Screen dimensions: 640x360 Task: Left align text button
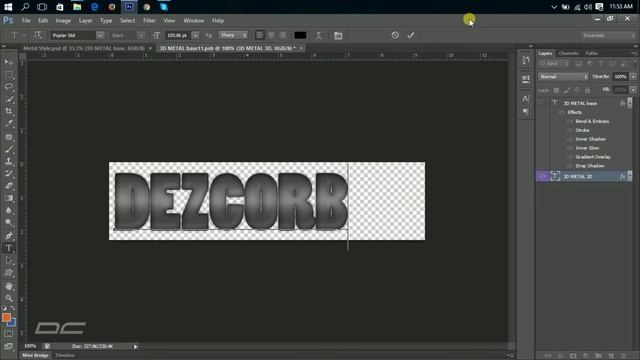pos(260,36)
